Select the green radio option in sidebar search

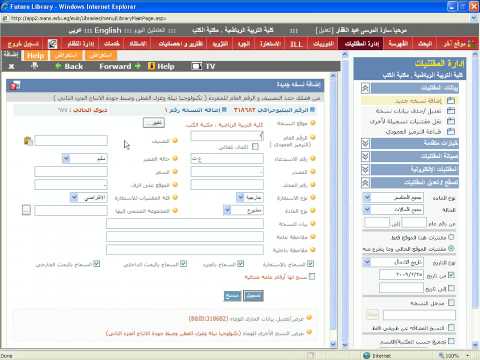coord(451,248)
